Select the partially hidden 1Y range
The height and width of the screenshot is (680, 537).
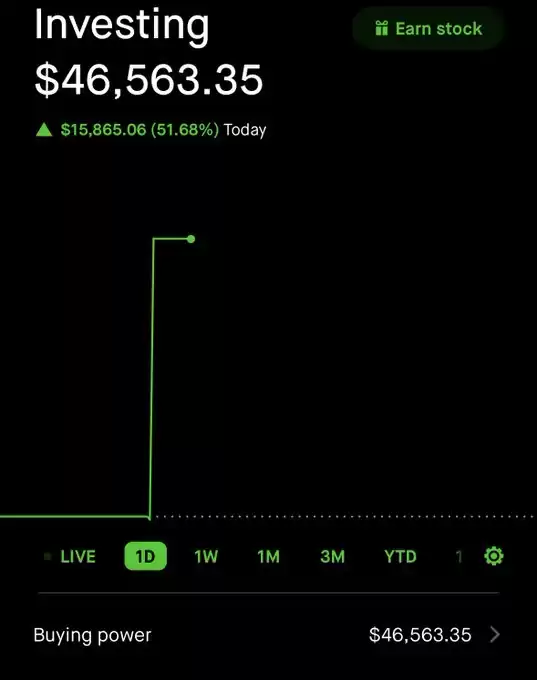(458, 556)
